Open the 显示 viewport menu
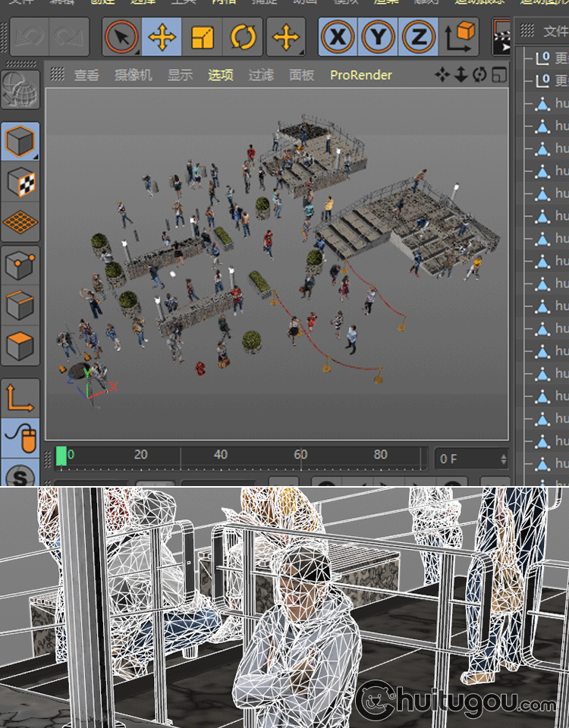569x728 pixels. [x=180, y=75]
